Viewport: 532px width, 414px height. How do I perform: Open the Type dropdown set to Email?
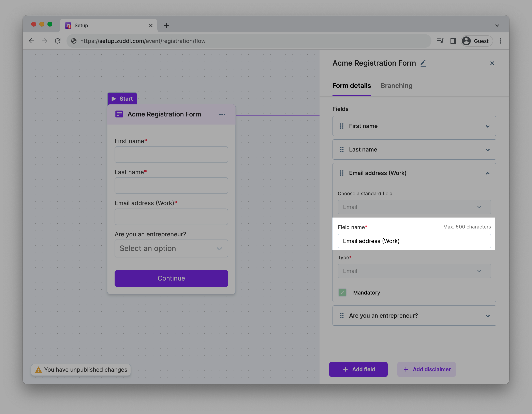(414, 271)
